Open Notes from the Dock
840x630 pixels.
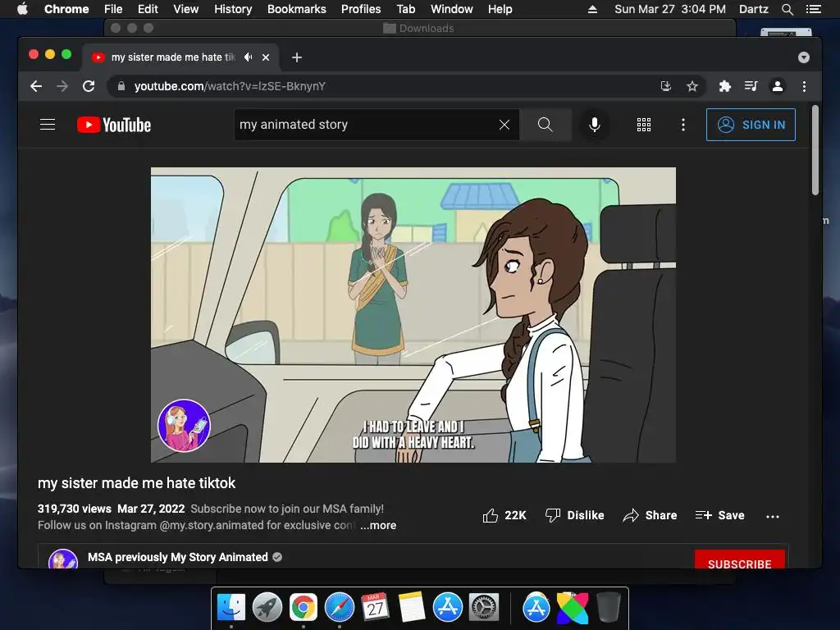(x=412, y=608)
